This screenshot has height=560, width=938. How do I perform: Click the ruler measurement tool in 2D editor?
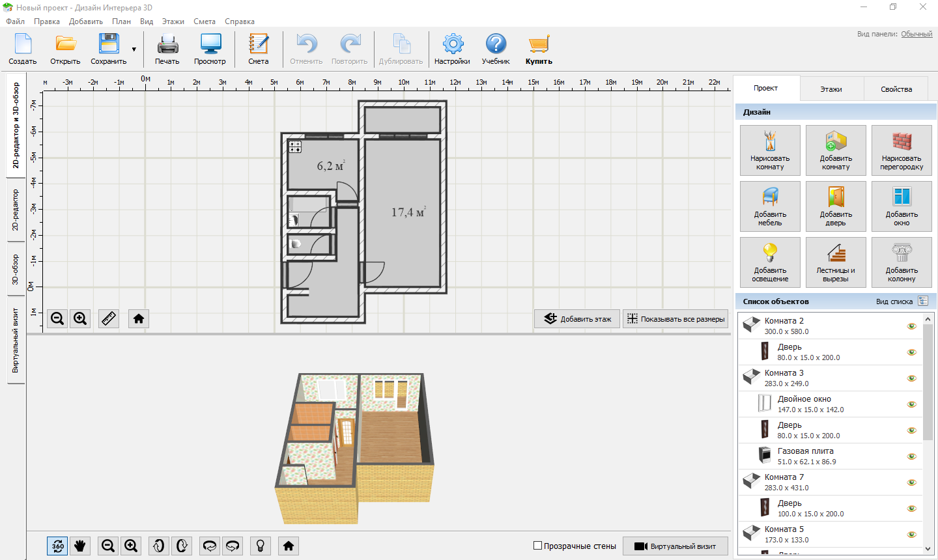click(109, 318)
